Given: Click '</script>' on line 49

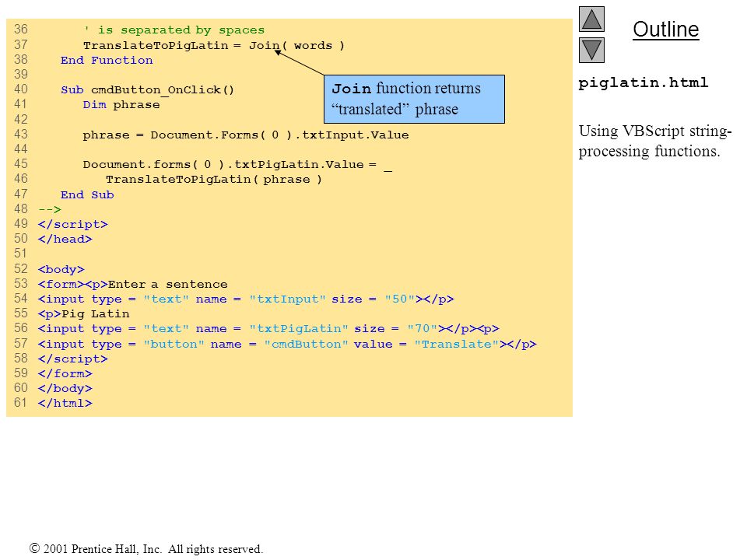Looking at the screenshot, I should coord(73,224).
